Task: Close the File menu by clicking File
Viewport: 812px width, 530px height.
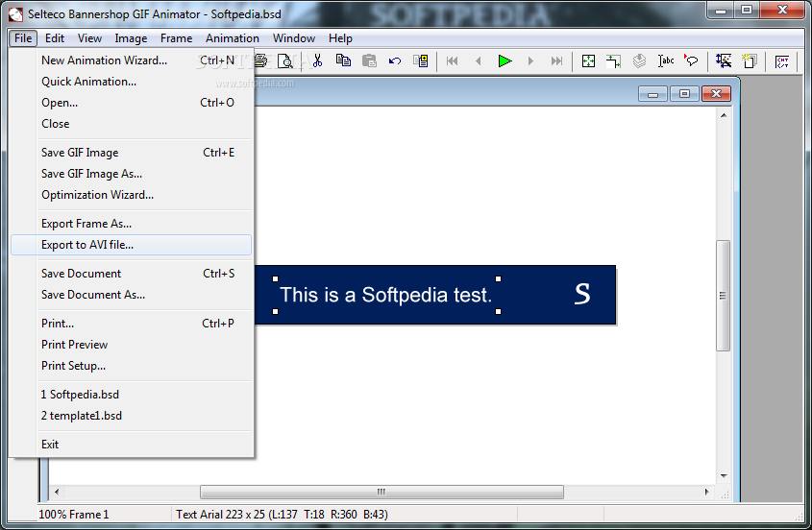Action: (x=23, y=38)
